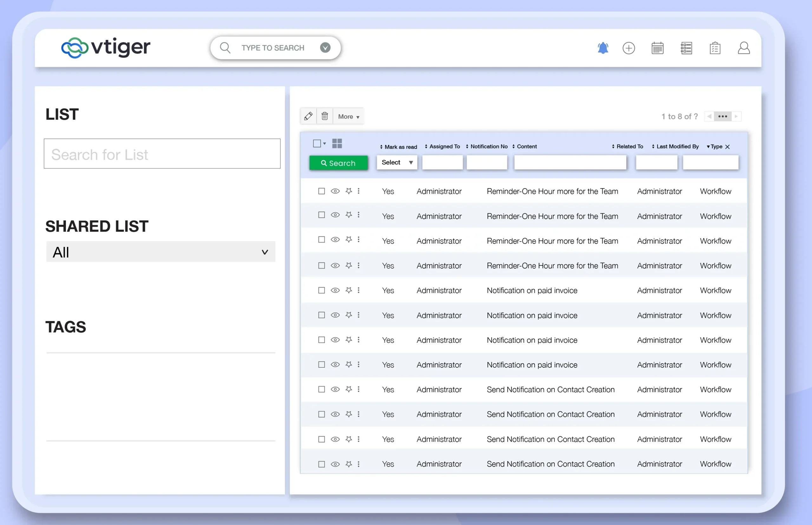Open the user profile icon
This screenshot has height=525, width=812.
click(x=743, y=48)
